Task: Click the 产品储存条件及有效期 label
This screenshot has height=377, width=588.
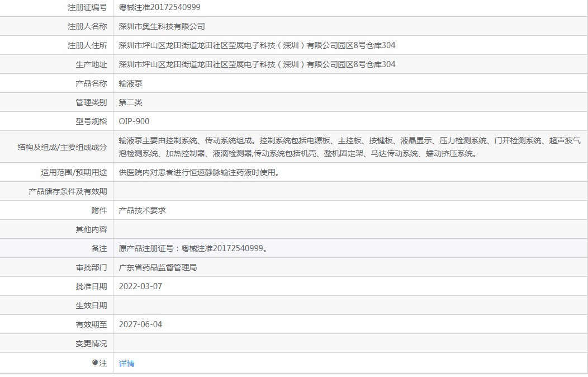Action: point(68,191)
